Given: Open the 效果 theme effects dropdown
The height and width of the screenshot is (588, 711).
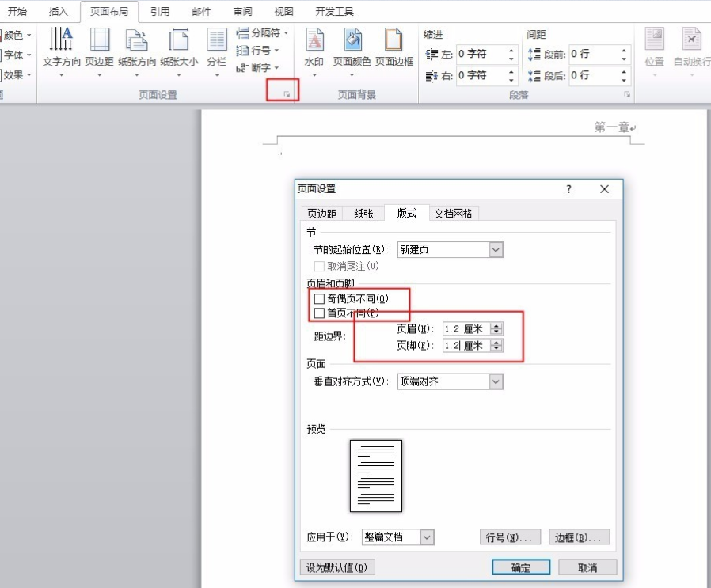Looking at the screenshot, I should point(15,75).
